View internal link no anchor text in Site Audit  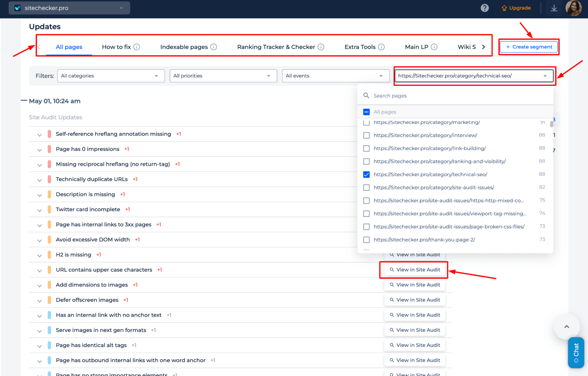coord(415,315)
